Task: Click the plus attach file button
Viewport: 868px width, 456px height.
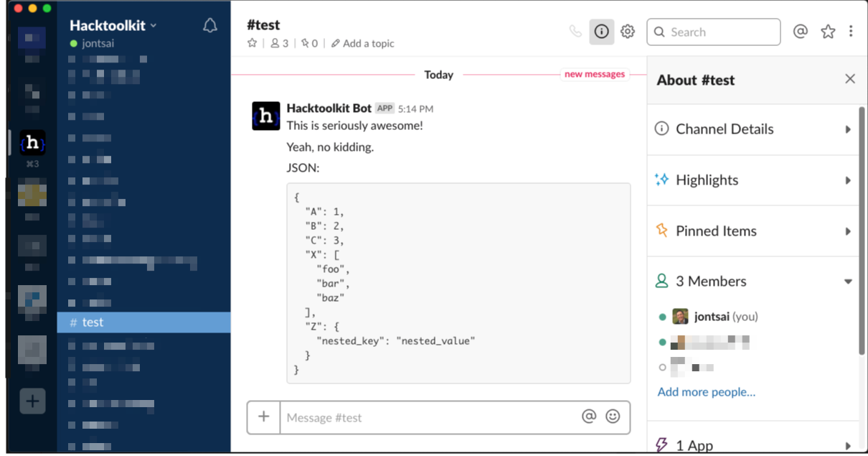Action: point(264,417)
